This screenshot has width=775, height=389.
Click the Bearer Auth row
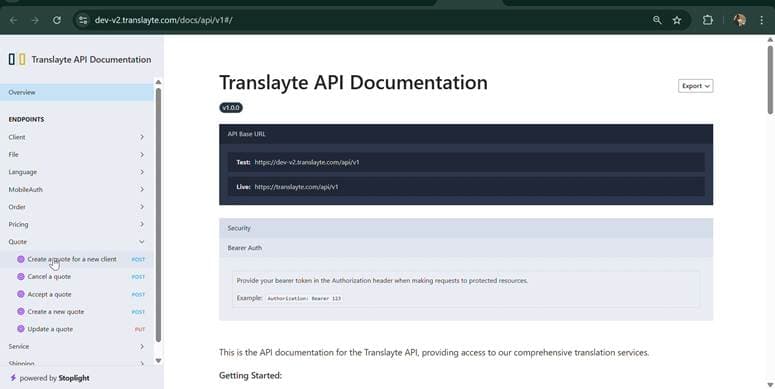pyautogui.click(x=466, y=248)
